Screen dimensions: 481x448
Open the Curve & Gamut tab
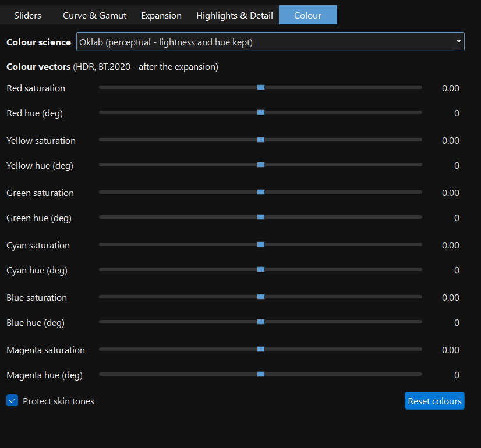pos(94,15)
